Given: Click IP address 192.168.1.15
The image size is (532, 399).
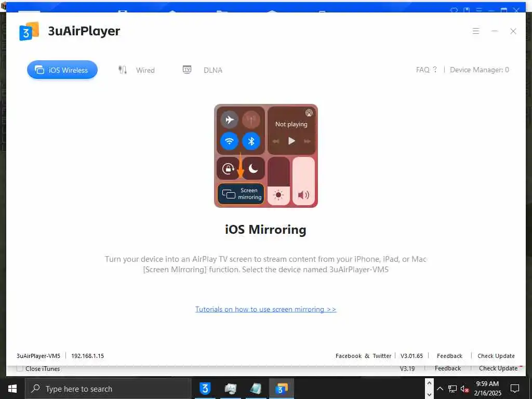Looking at the screenshot, I should [87, 356].
